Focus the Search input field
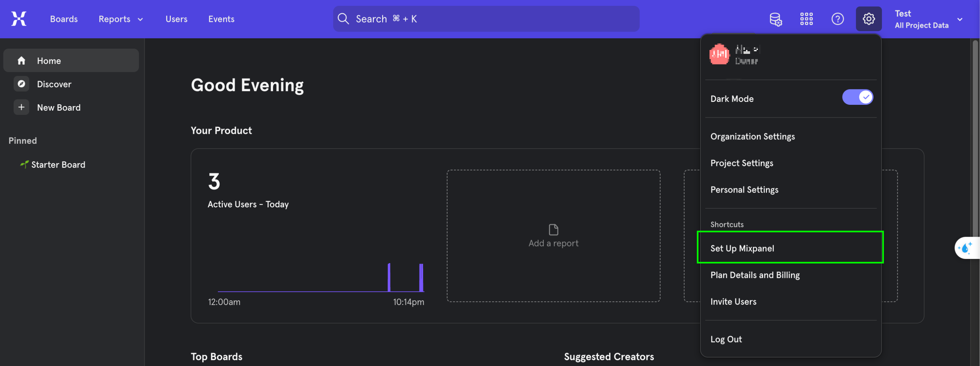Screen dimensions: 980x366 pos(486,19)
